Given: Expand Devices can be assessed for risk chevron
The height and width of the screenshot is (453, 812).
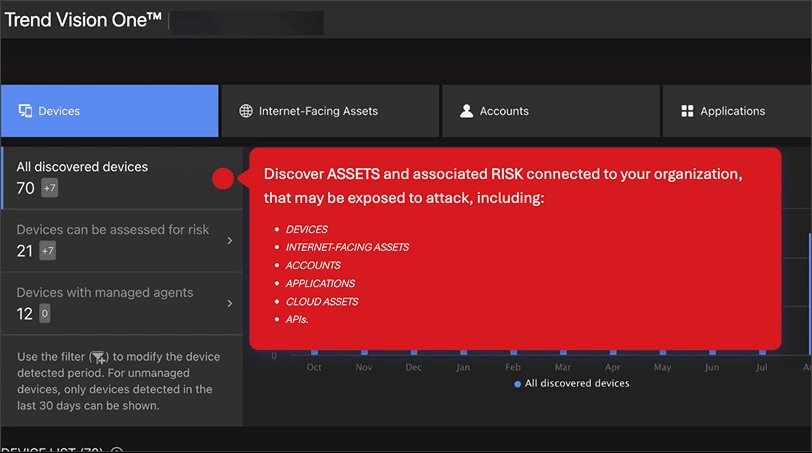Looking at the screenshot, I should click(x=230, y=241).
